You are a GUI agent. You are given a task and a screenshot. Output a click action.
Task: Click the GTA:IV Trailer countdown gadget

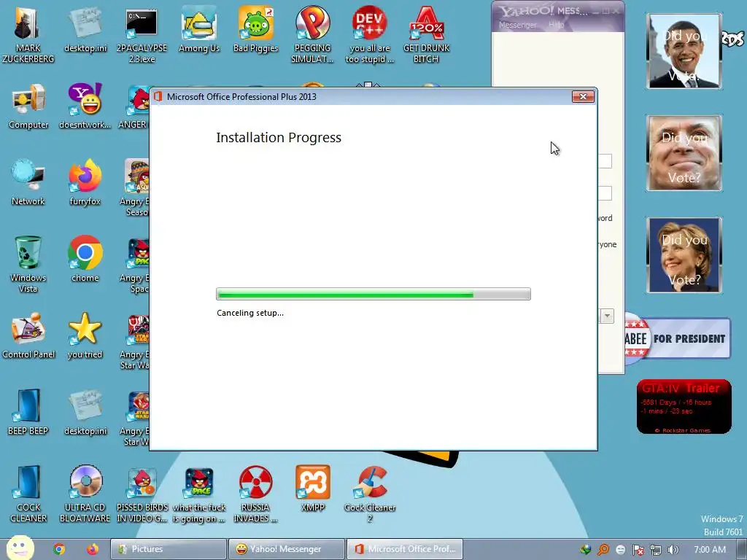(x=684, y=407)
